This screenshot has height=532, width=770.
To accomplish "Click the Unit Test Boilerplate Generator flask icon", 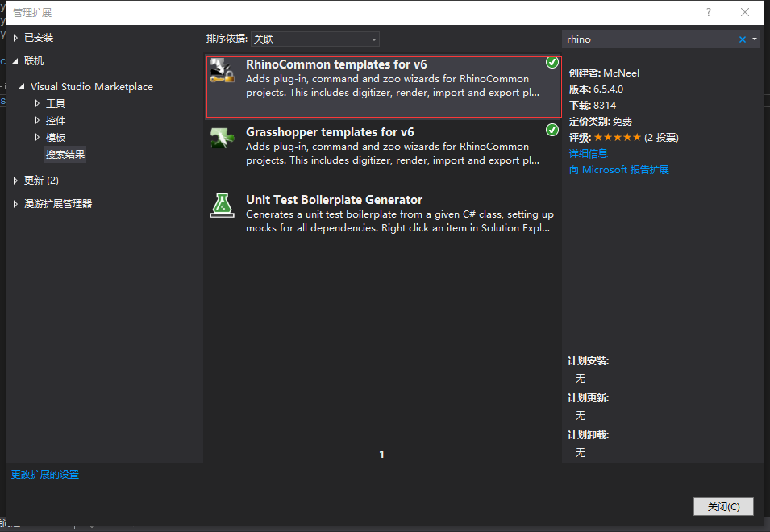I will tap(223, 206).
